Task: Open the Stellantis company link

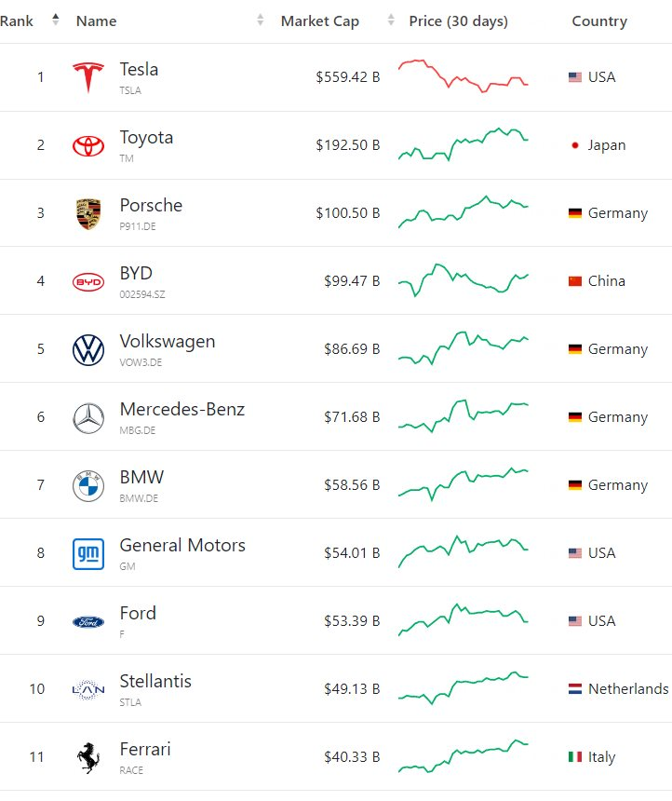Action: coord(155,682)
